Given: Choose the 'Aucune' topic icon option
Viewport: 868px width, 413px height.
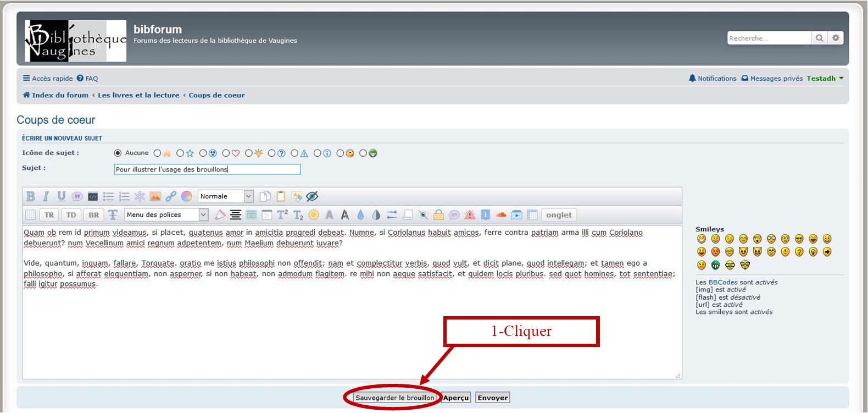Looking at the screenshot, I should coord(118,153).
